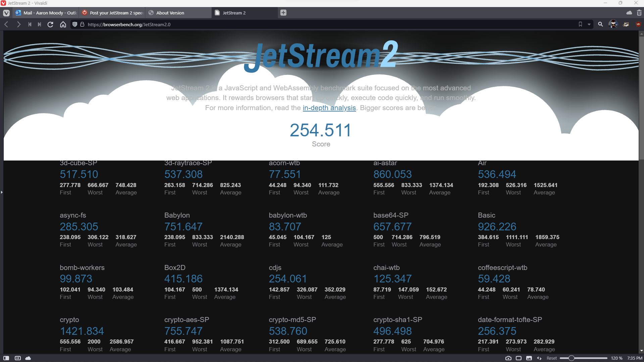Click the address bar URL field
The image size is (644, 362).
(329, 25)
